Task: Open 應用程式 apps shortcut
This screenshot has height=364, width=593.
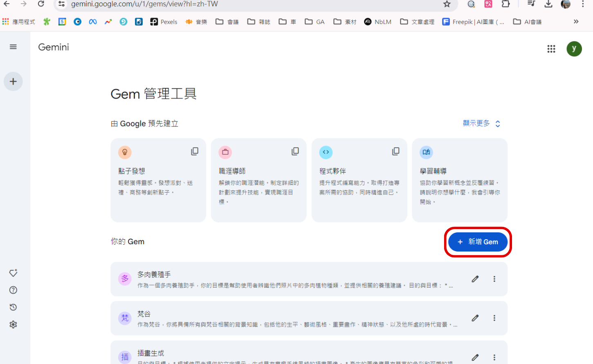Action: coord(19,22)
